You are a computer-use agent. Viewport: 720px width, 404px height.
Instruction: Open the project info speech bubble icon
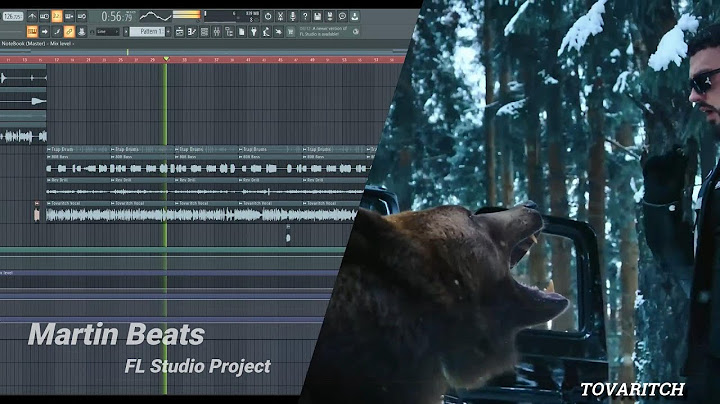pos(343,17)
